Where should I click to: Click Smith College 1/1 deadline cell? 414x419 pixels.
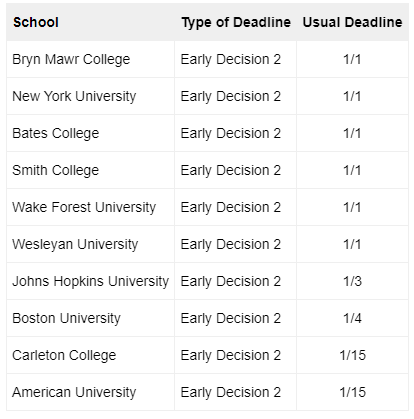[352, 170]
